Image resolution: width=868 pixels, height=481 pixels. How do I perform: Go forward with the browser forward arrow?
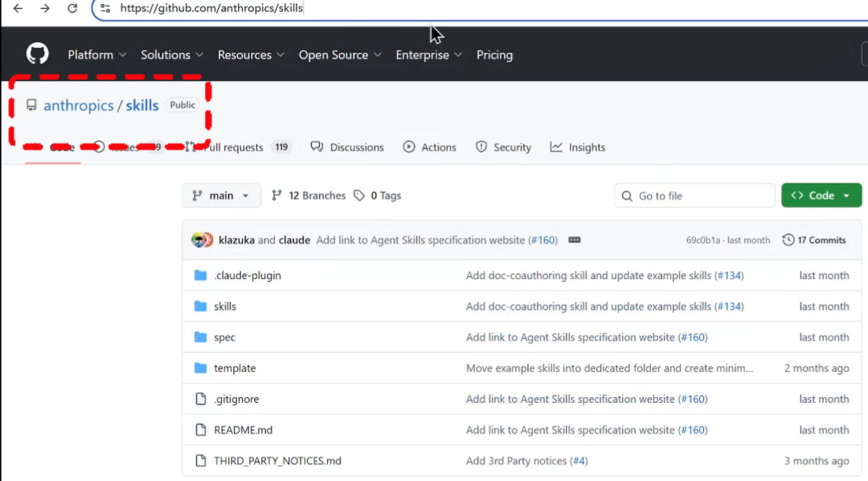45,8
